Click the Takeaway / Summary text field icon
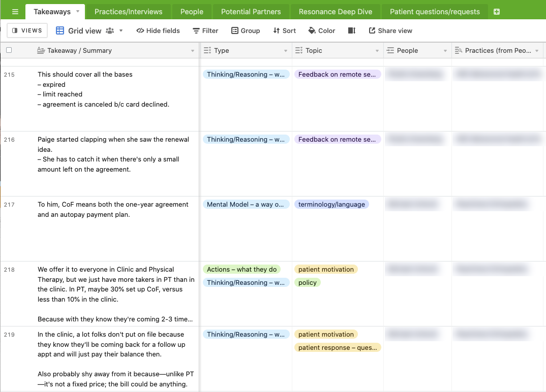The height and width of the screenshot is (392, 546). click(41, 50)
